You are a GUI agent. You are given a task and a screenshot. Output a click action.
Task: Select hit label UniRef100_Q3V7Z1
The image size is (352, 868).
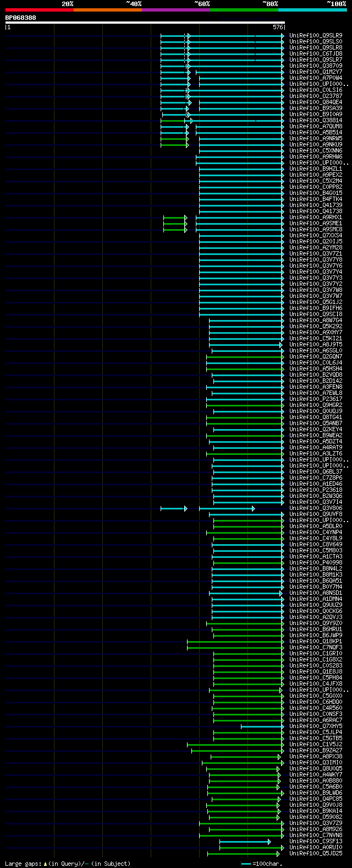point(316,253)
